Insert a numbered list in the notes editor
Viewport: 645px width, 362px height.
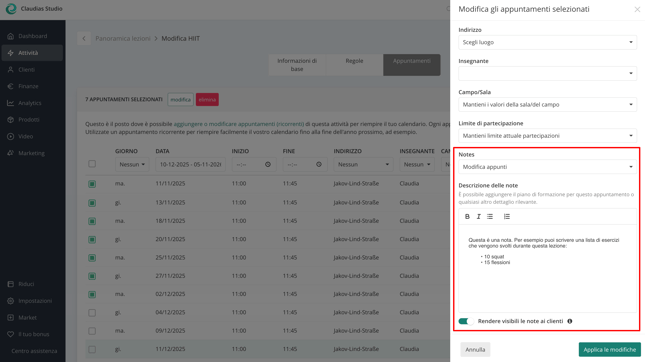pos(507,216)
